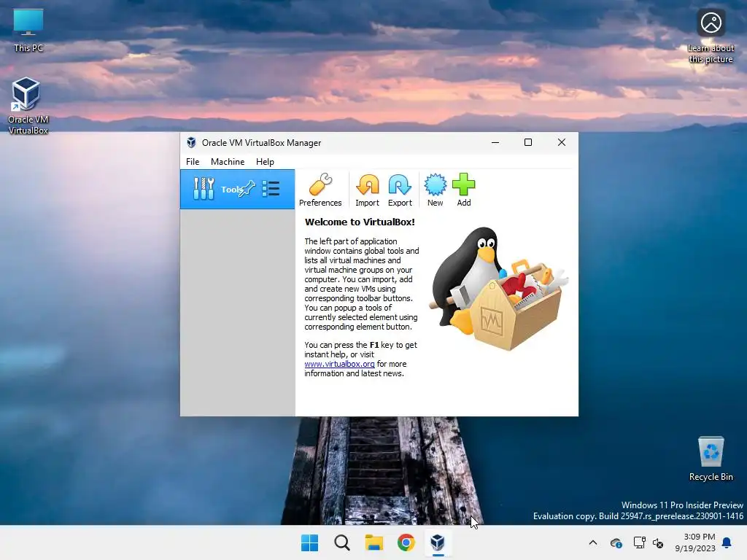Select the Oracle VM VirtualBox desktop shortcut
The image size is (747, 560).
28,106
